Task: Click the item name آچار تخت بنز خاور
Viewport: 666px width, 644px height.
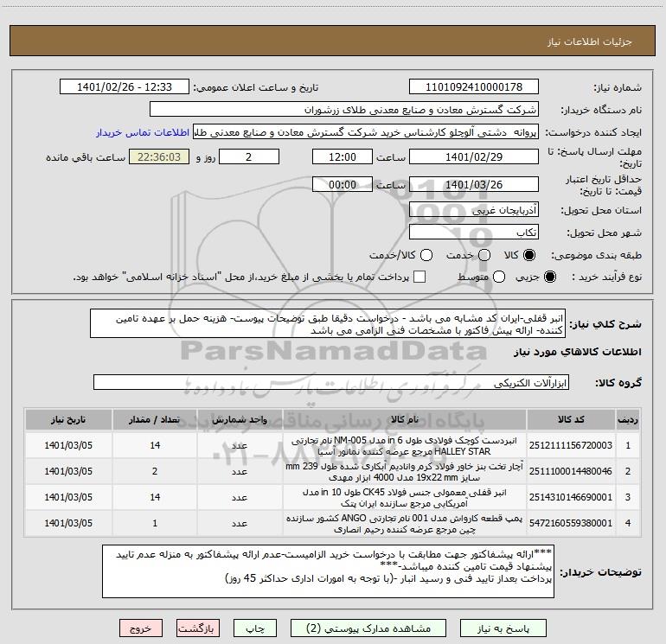Action: point(405,472)
